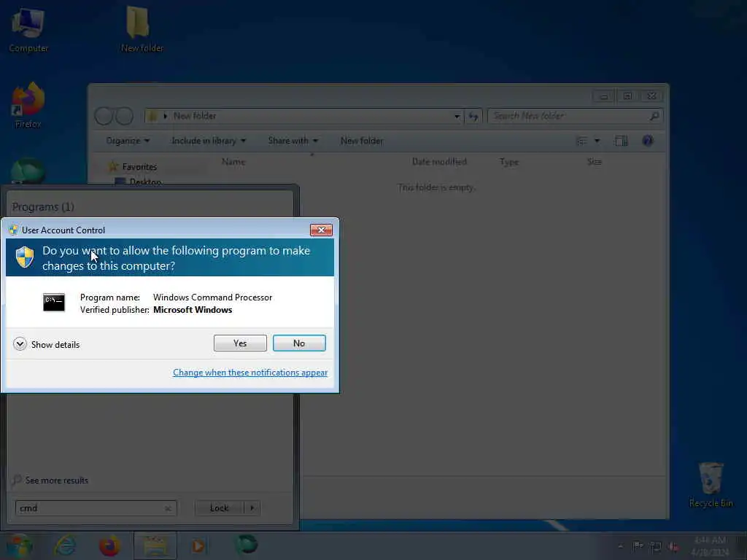Viewport: 747px width, 560px height.
Task: Click the Command Processor program icon
Action: (54, 303)
